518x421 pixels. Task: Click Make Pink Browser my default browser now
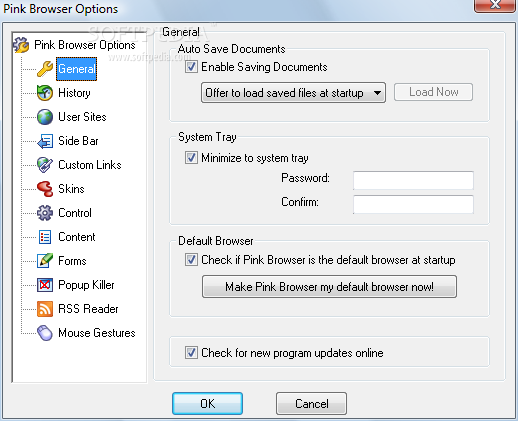[329, 287]
